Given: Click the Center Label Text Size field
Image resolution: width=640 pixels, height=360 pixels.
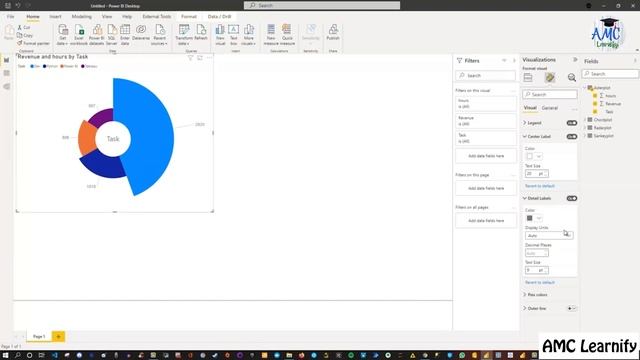Looking at the screenshot, I should pos(536,173).
